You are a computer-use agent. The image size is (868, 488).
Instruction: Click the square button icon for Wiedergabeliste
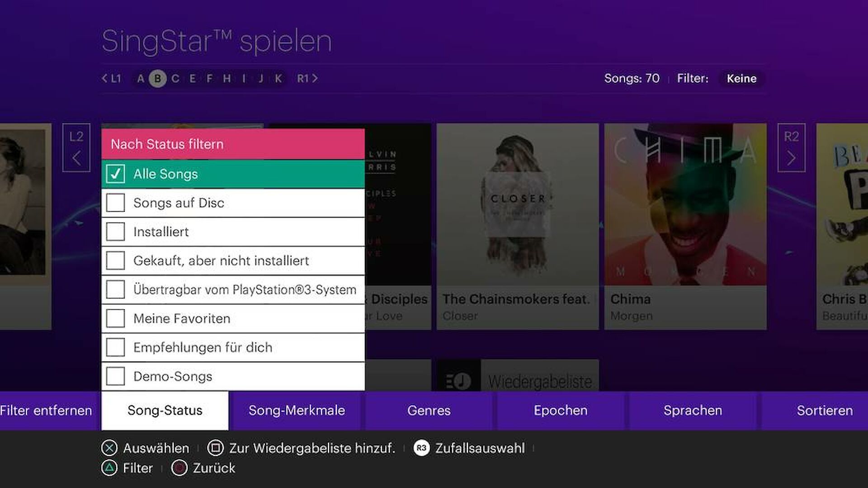coord(215,448)
